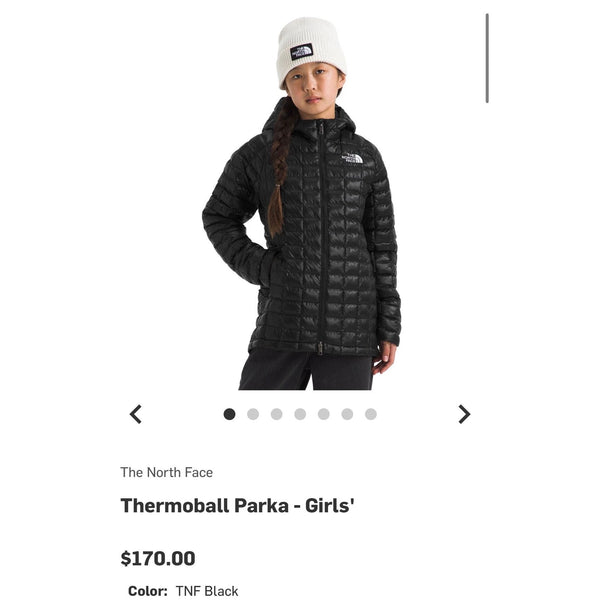Click the model's braided hair in photo
600x600 pixels.
pos(280,168)
